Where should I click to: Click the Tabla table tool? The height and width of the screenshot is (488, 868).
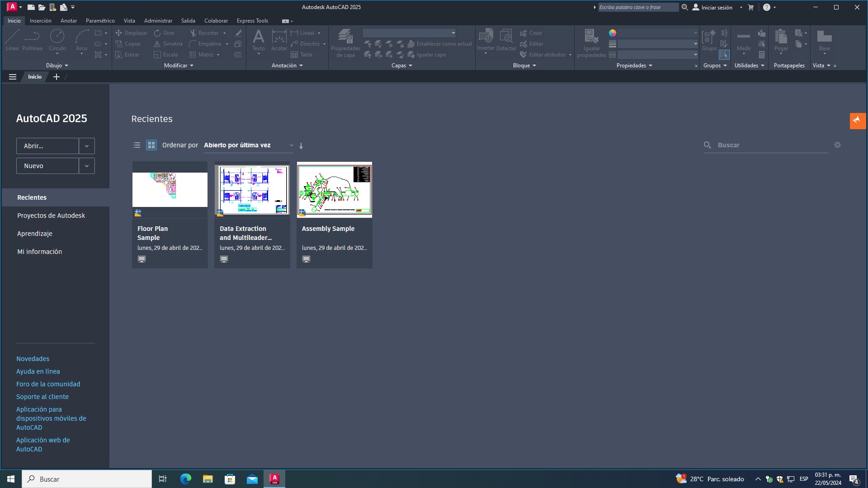pyautogui.click(x=302, y=55)
